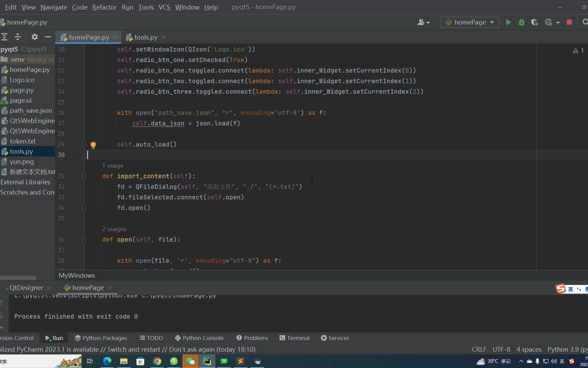The height and width of the screenshot is (368, 588).
Task: Open the Tools menu
Action: [x=146, y=7]
